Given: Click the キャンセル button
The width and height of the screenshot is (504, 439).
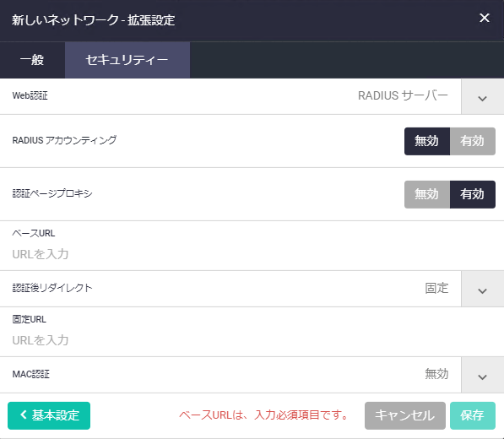Looking at the screenshot, I should pos(405,415).
